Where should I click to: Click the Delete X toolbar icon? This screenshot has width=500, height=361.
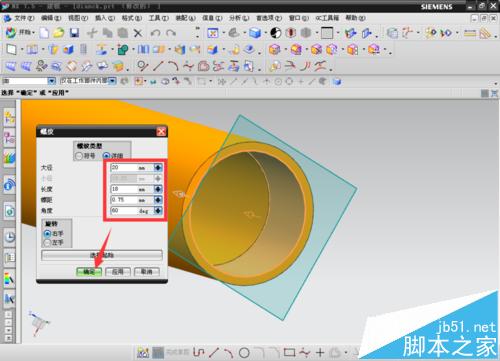(138, 33)
